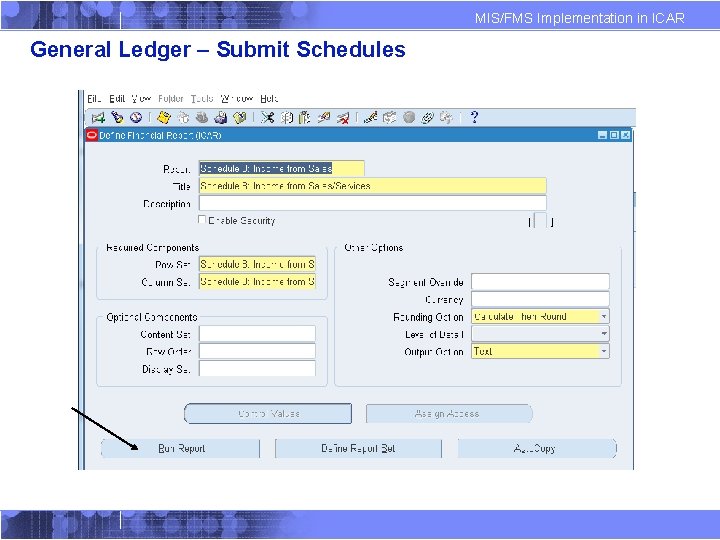Image resolution: width=720 pixels, height=540 pixels.
Task: Click the Paste clipboard toolbar icon
Action: click(x=304, y=118)
